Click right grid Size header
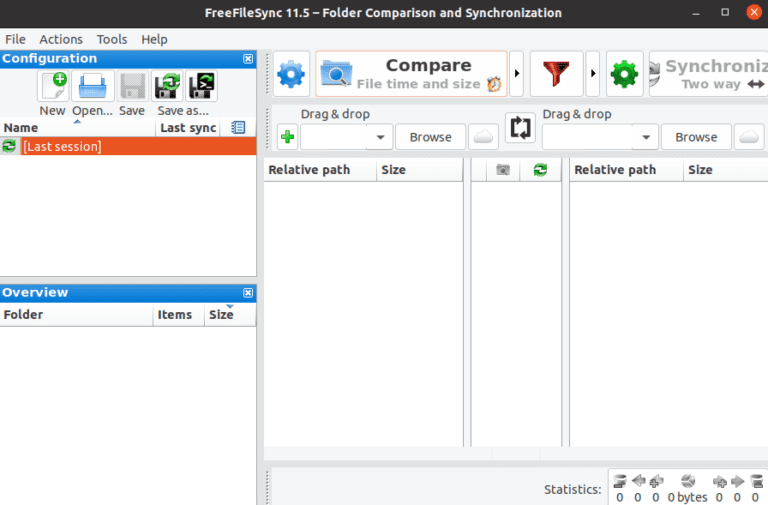Image resolution: width=768 pixels, height=505 pixels. tap(726, 170)
